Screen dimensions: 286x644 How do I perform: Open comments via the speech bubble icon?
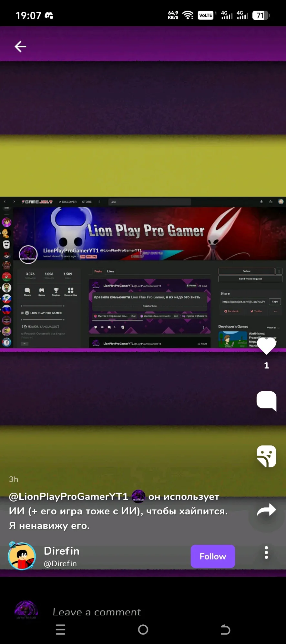(x=266, y=401)
